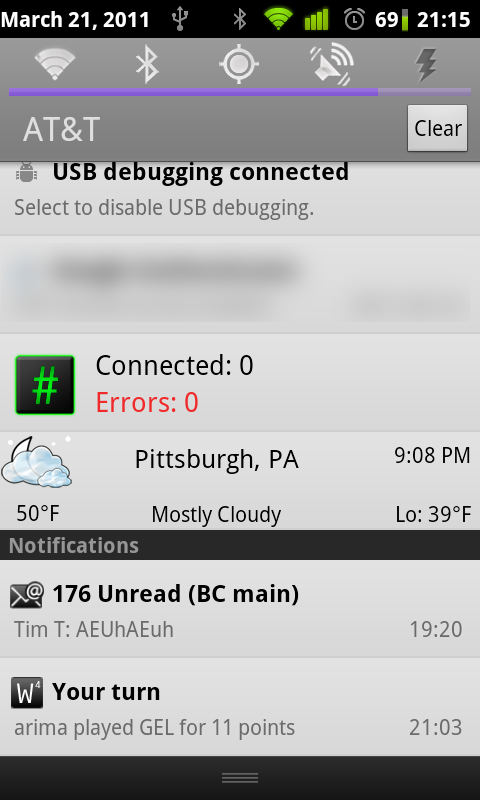The height and width of the screenshot is (800, 480).
Task: Open the Connected: 0 notification text
Action: pyautogui.click(x=174, y=365)
